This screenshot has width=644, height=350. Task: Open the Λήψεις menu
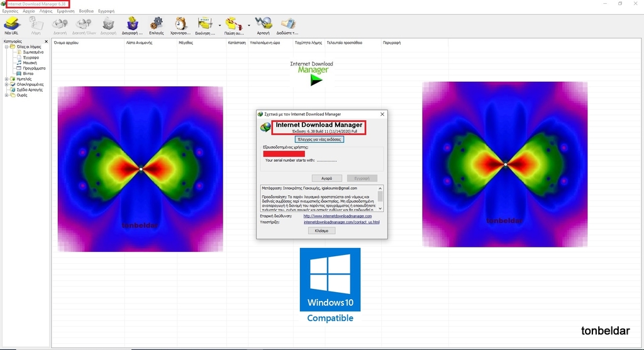45,11
